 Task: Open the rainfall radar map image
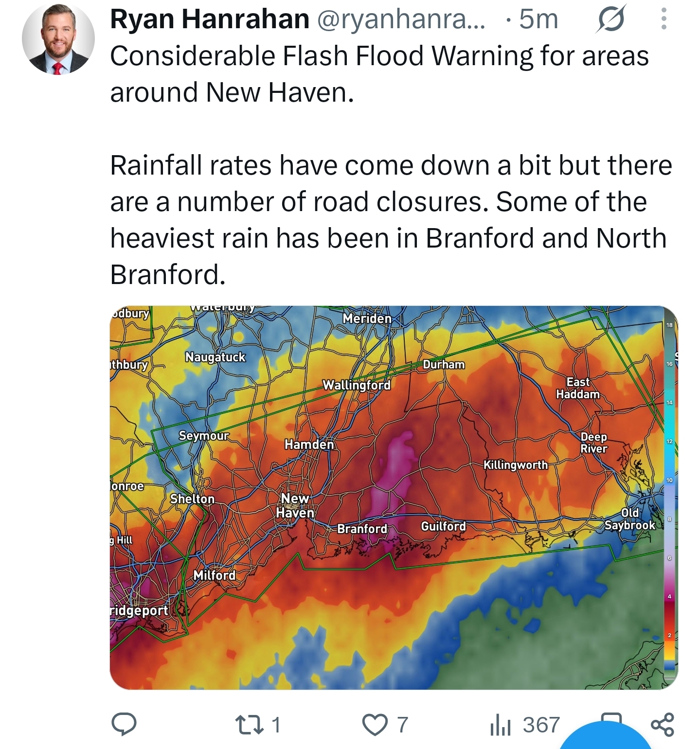[x=394, y=498]
